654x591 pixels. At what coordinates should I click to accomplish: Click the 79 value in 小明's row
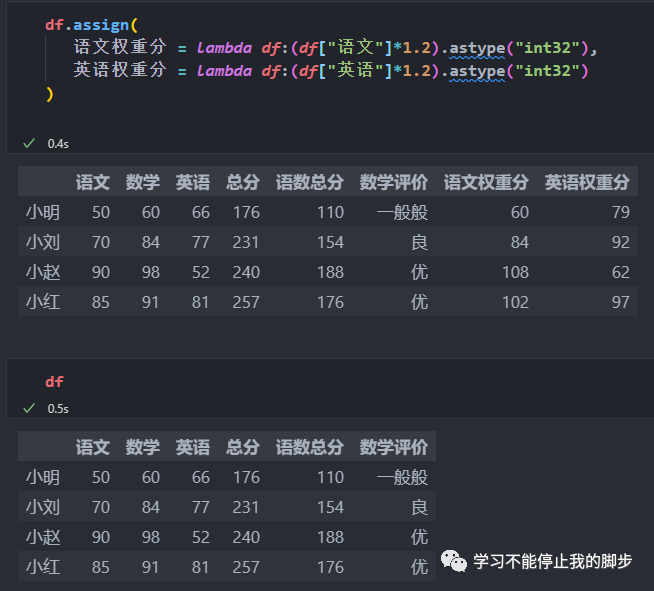click(621, 212)
